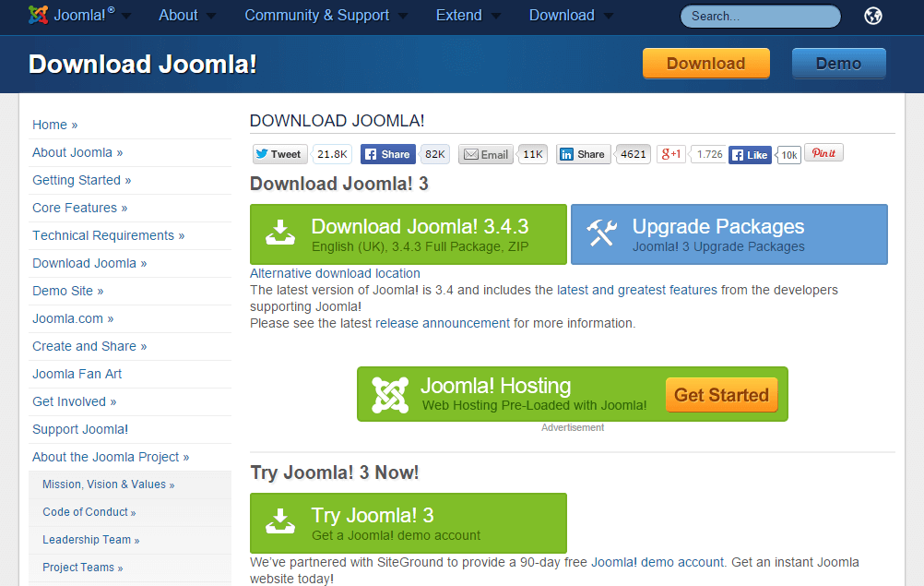924x586 pixels.
Task: Click the Twitter bird on the Tweet button
Action: click(263, 154)
